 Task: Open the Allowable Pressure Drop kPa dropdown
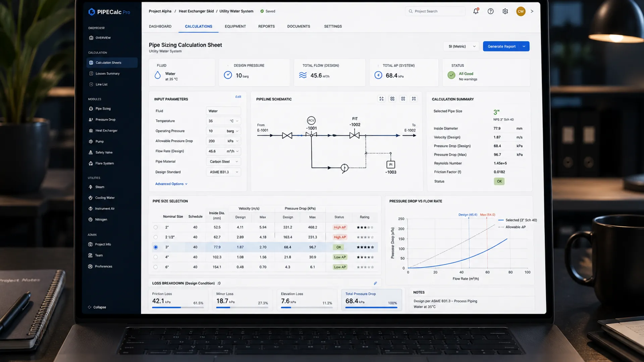(x=233, y=141)
